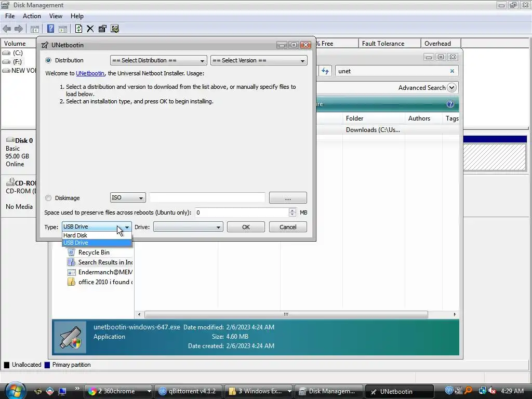Screen dimensions: 532x399
Task: Click the Show Desktop quick launch icon
Action: (62, 391)
